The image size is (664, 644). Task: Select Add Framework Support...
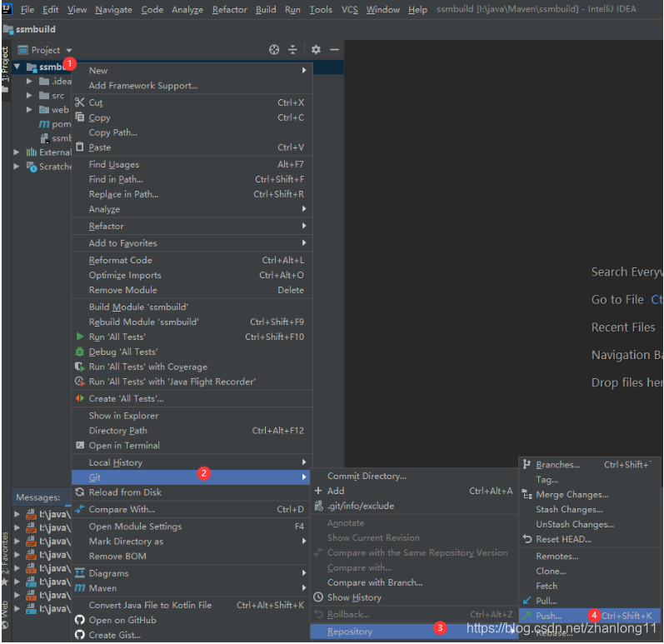(142, 86)
